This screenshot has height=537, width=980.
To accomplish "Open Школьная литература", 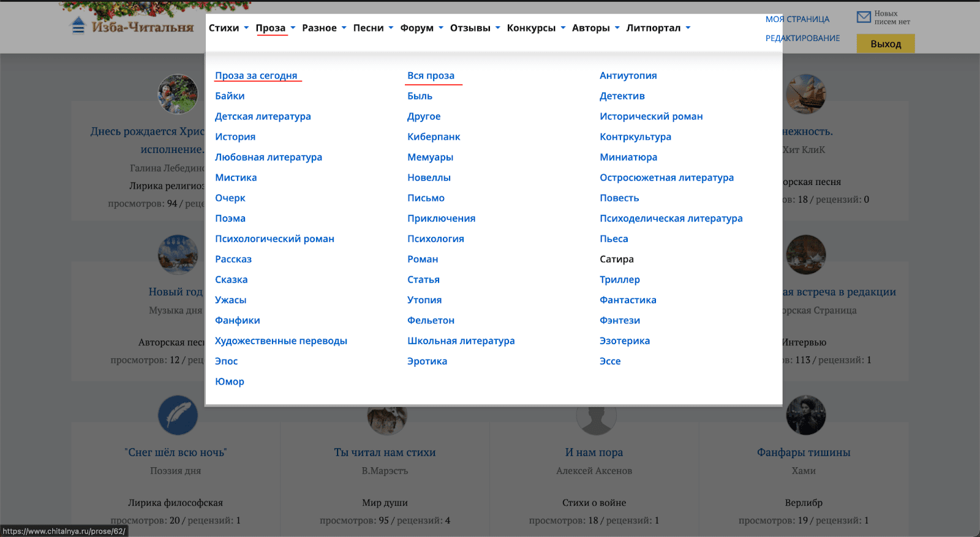I will coord(461,341).
